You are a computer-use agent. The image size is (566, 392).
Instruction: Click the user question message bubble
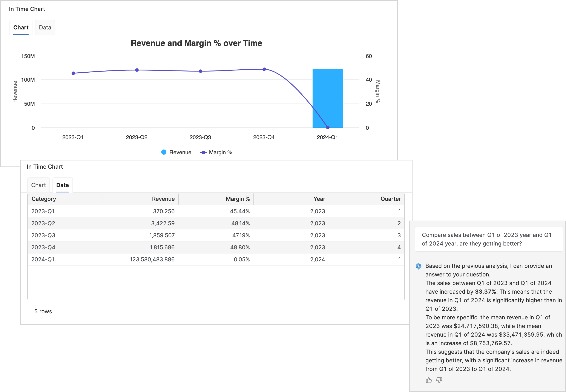point(489,239)
